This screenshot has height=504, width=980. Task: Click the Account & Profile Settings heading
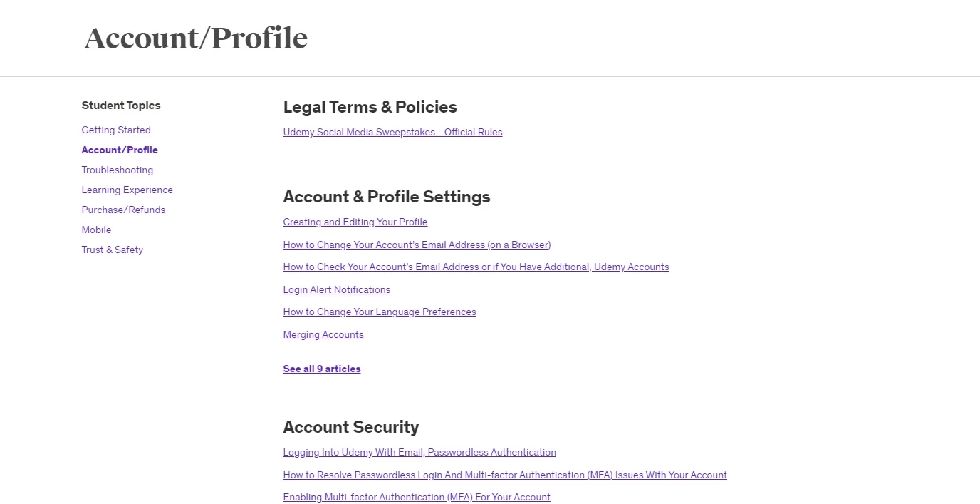(x=387, y=197)
